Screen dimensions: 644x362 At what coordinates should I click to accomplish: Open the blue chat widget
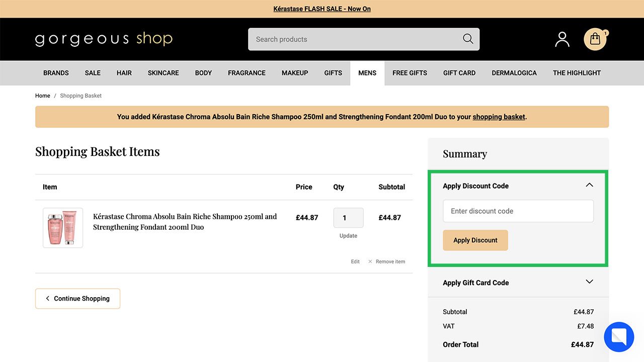click(619, 337)
